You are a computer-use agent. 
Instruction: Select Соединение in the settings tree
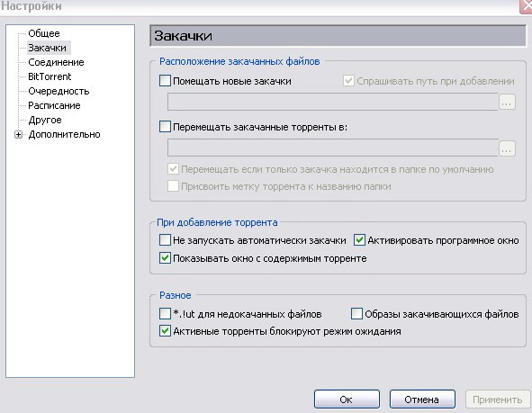pos(56,62)
